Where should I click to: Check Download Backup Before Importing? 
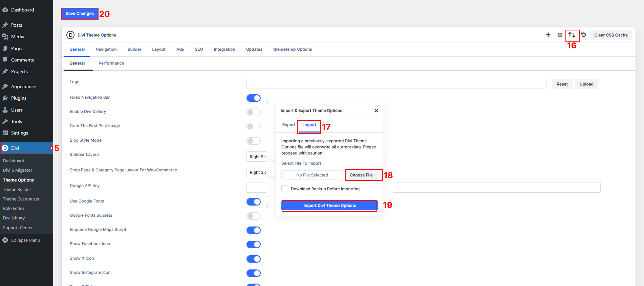tap(285, 189)
